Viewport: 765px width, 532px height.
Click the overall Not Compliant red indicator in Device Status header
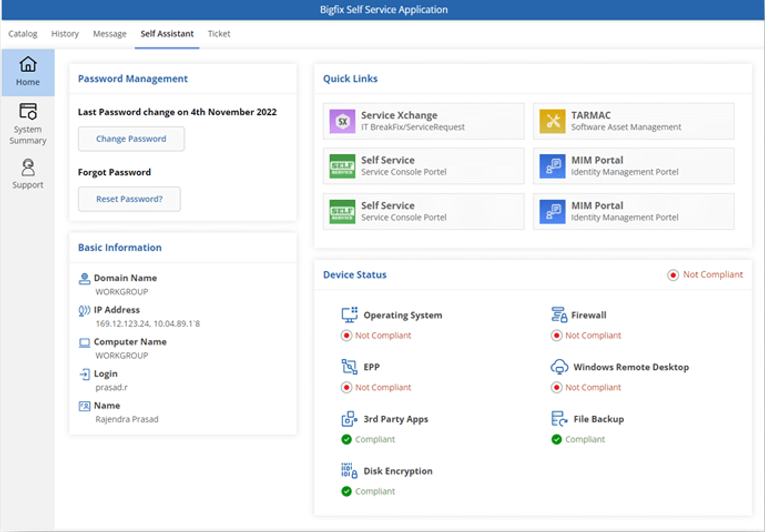(673, 275)
